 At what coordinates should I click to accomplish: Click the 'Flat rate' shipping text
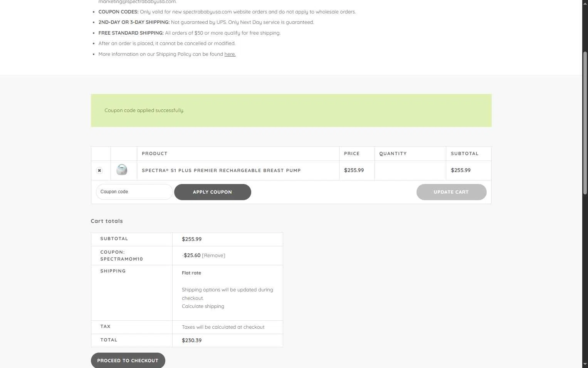point(192,273)
